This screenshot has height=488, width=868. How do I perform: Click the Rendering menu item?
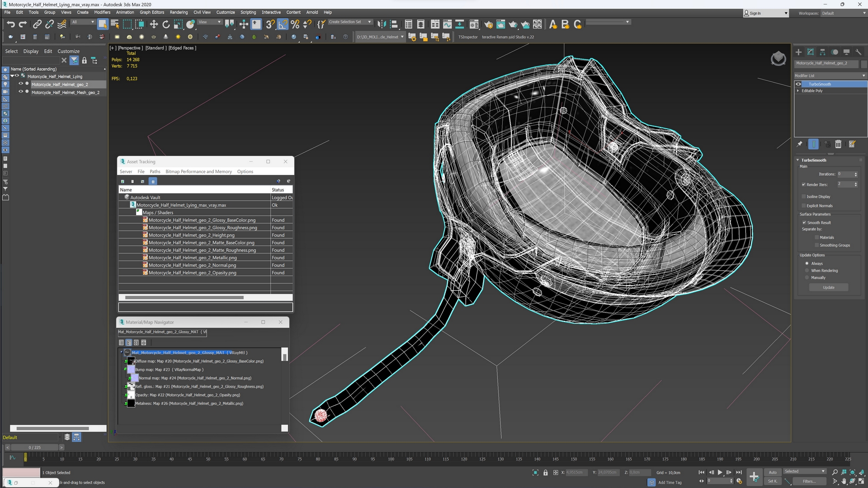click(179, 12)
